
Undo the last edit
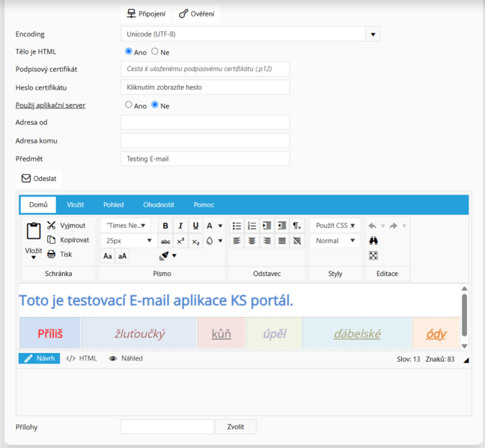(x=373, y=226)
